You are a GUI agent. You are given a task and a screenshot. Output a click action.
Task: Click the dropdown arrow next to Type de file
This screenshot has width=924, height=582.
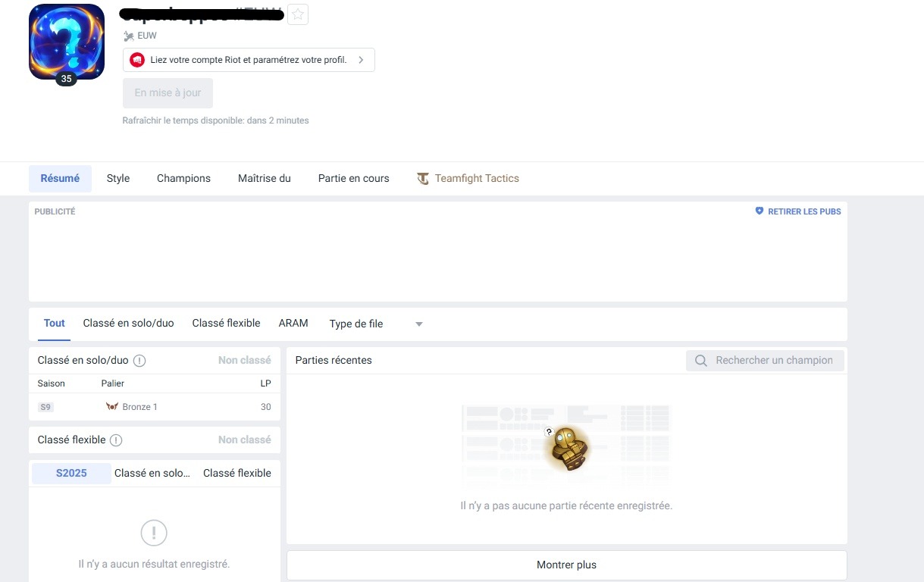tap(419, 324)
